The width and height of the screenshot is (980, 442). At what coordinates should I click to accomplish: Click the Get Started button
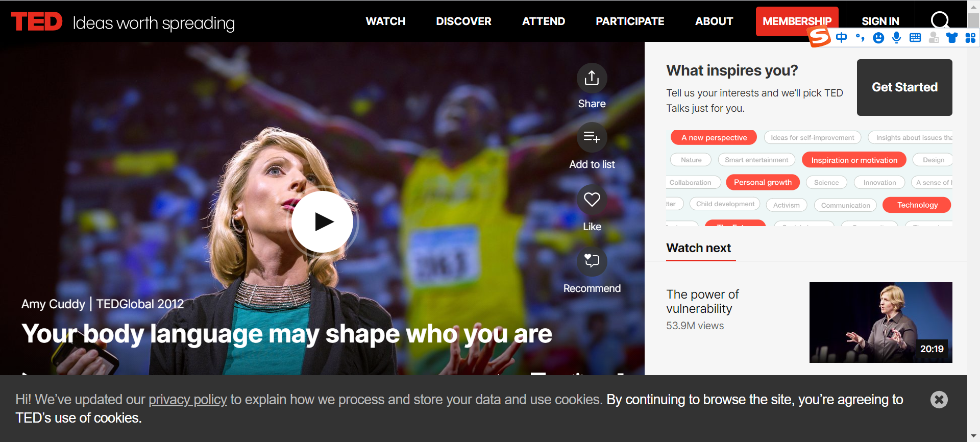pyautogui.click(x=904, y=87)
